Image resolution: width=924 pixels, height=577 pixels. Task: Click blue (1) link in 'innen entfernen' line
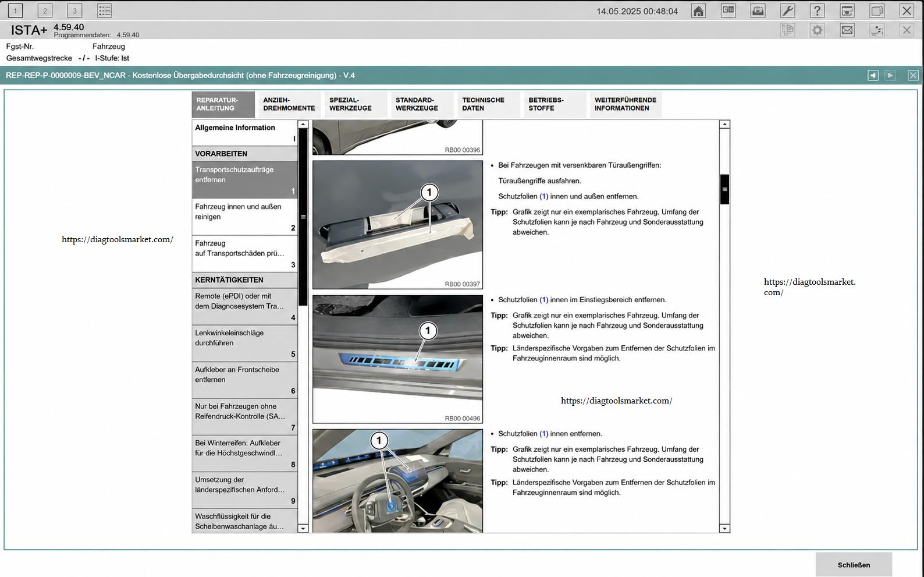click(543, 434)
